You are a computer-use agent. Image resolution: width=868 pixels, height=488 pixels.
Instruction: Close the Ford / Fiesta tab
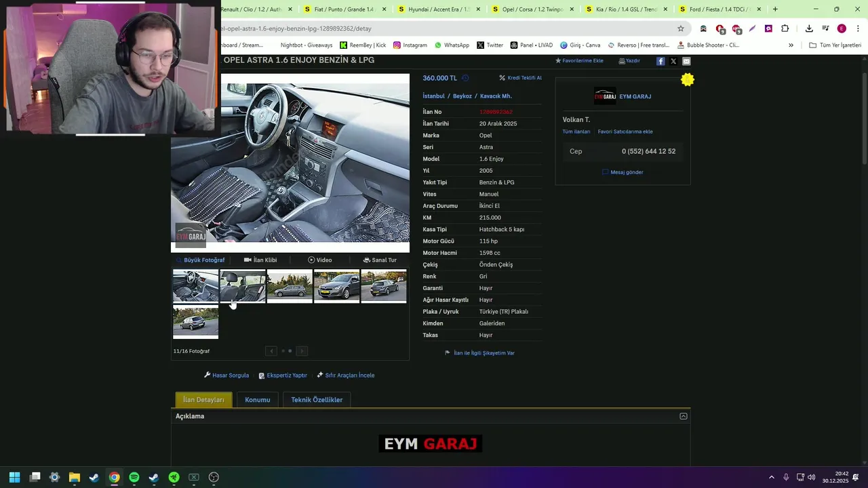click(x=759, y=9)
